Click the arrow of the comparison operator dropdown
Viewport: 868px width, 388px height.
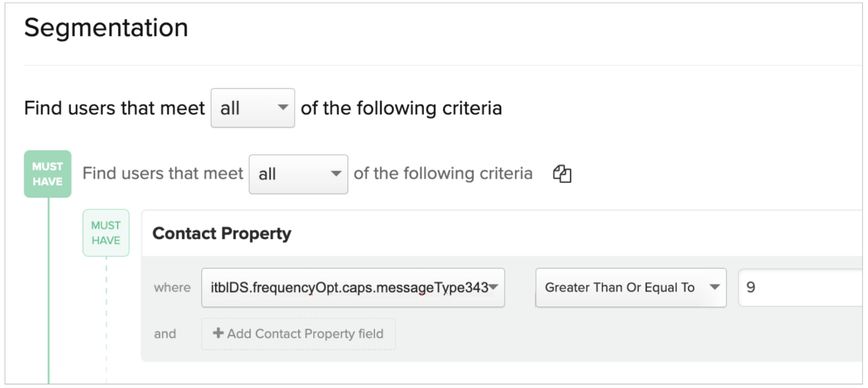pos(715,287)
